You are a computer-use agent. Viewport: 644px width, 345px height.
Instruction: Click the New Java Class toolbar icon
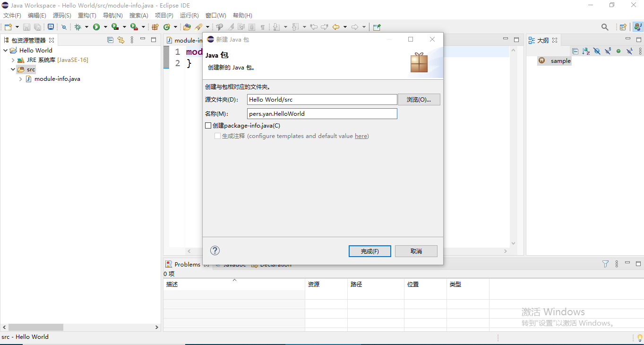click(167, 27)
